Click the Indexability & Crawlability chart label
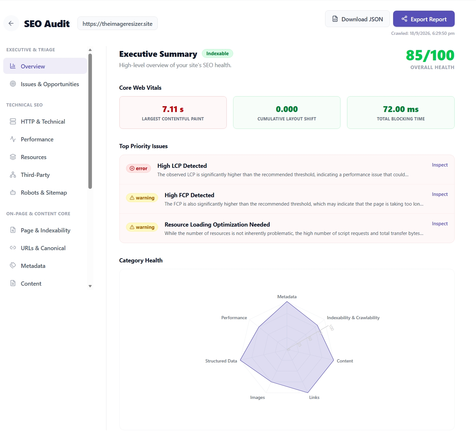476x448 pixels. tap(353, 318)
